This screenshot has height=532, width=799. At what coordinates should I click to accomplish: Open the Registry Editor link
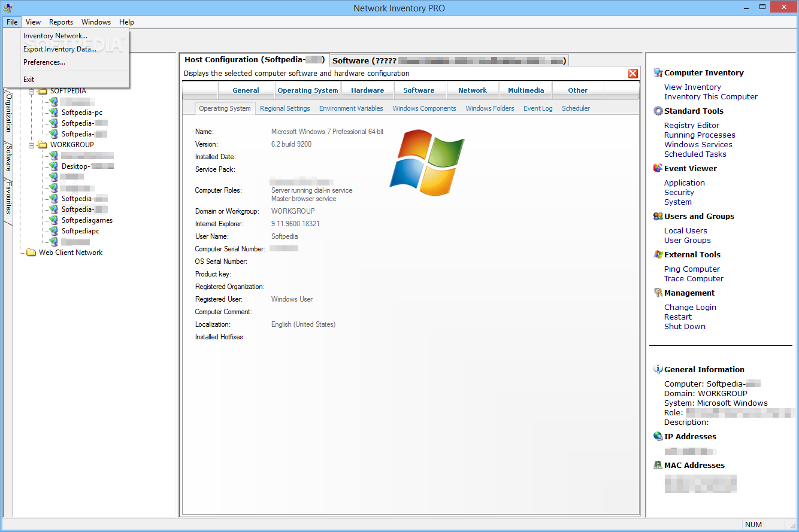click(692, 125)
